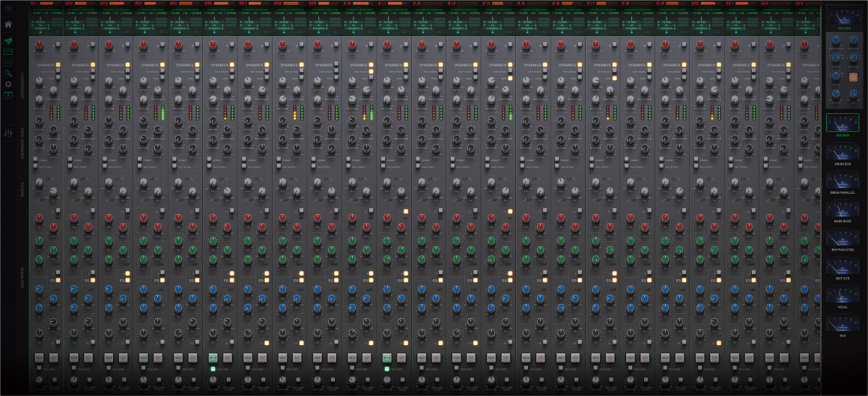Open the hamburger menu in the sidebar
The width and height of the screenshot is (868, 396).
coord(8,8)
